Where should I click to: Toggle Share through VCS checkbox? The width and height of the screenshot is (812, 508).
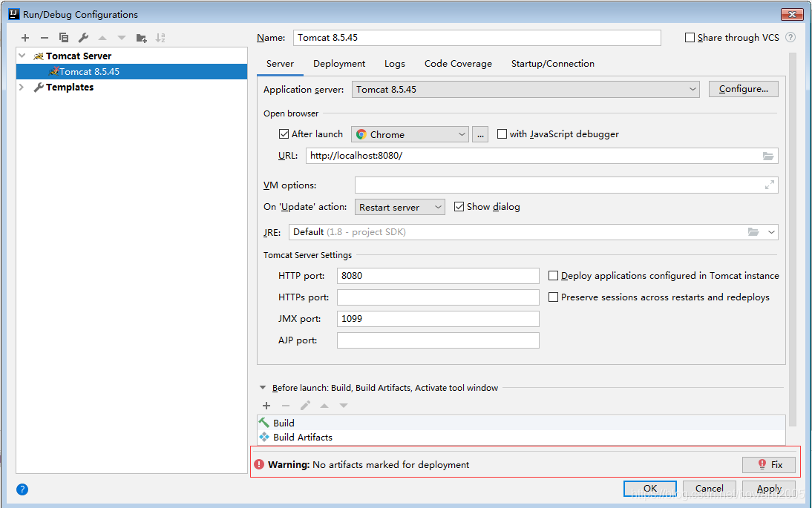pyautogui.click(x=690, y=38)
